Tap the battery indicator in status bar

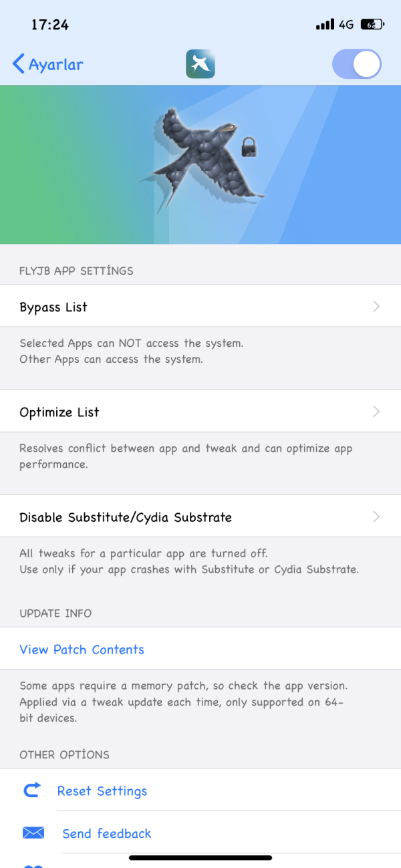(372, 25)
